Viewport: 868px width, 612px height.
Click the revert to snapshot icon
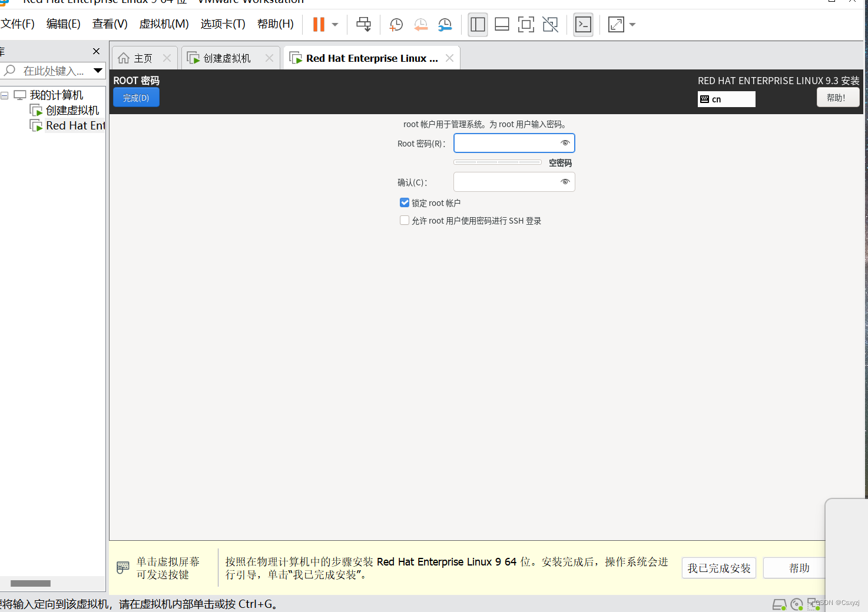pos(420,24)
